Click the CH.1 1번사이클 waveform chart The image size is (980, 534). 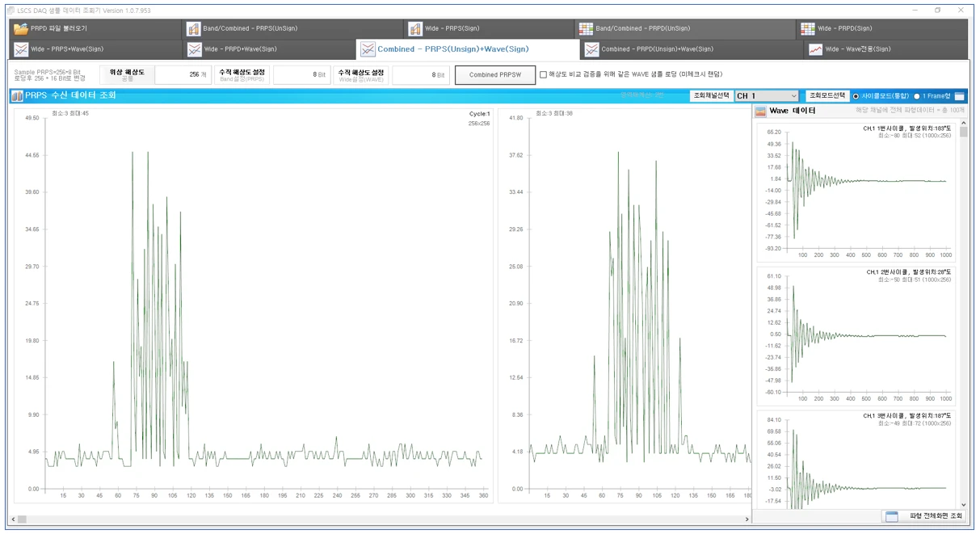pyautogui.click(x=857, y=191)
